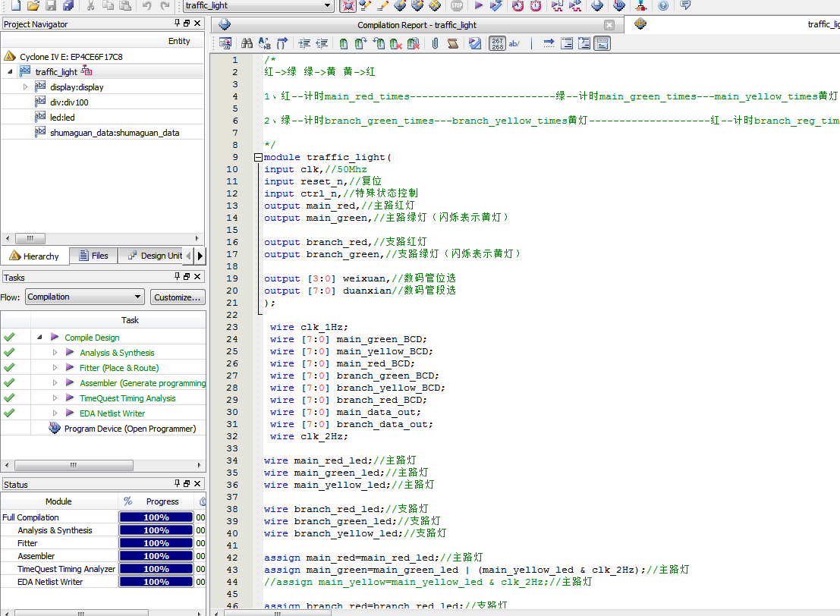This screenshot has width=840, height=616.
Task: Open the blue question mark Help icon
Action: tap(663, 5)
